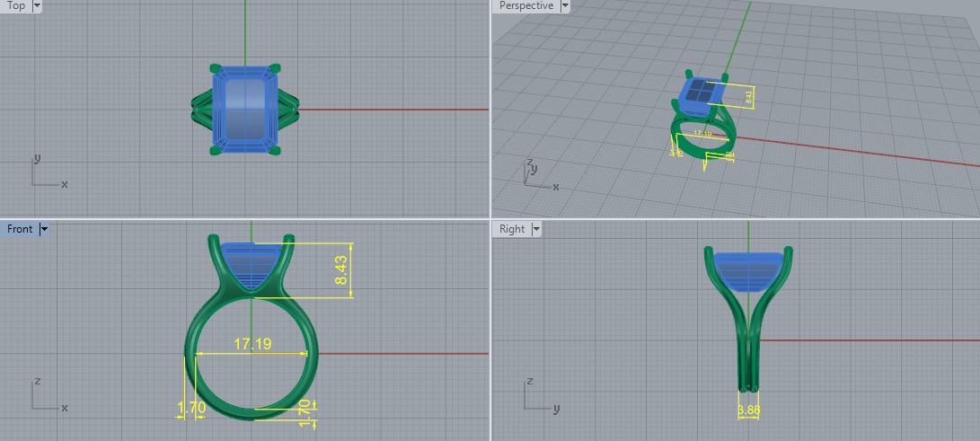Open the Front viewport dropdown arrow
The image size is (980, 441).
pyautogui.click(x=44, y=229)
